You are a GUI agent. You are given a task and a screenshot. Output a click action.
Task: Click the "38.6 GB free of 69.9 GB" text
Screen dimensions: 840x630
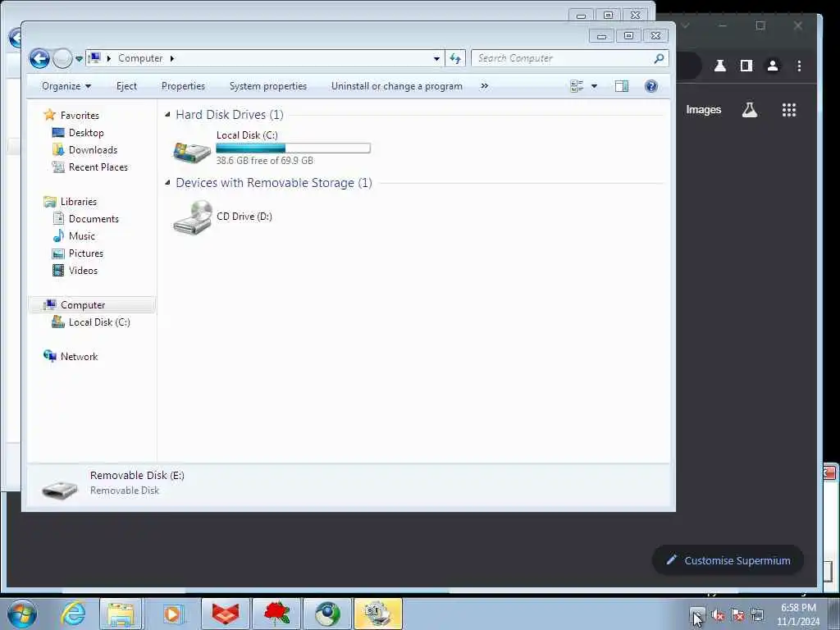click(x=265, y=161)
